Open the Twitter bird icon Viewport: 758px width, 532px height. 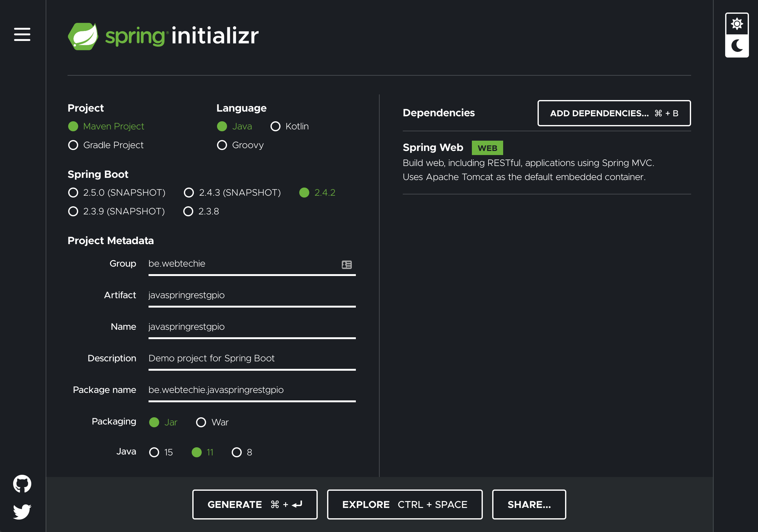pyautogui.click(x=22, y=511)
